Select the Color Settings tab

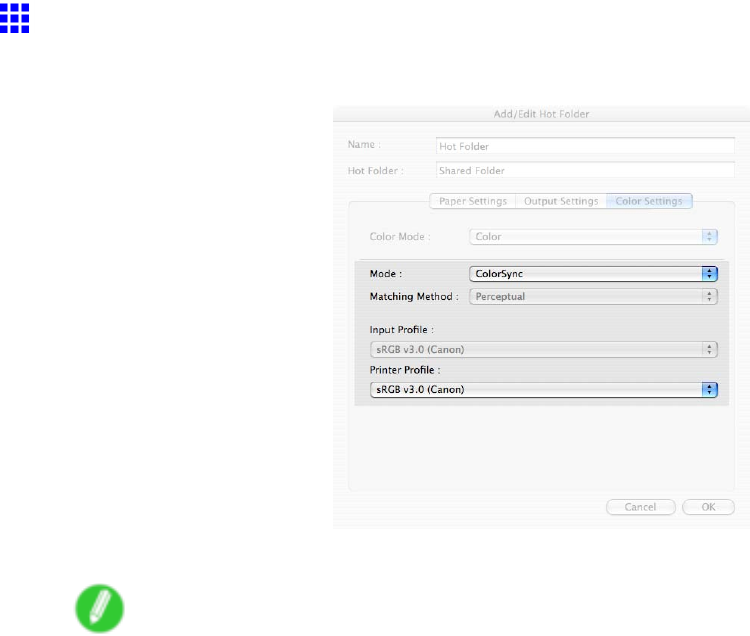coord(649,201)
